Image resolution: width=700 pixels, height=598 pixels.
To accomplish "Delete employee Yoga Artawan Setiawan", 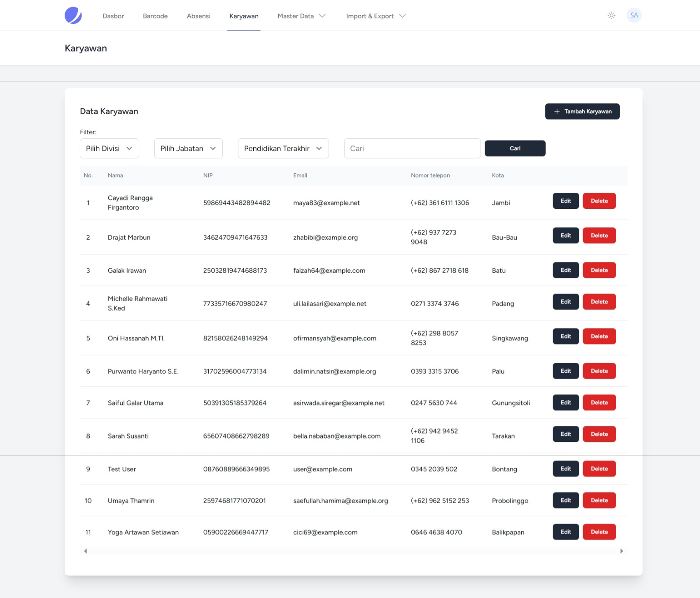I will (x=599, y=532).
